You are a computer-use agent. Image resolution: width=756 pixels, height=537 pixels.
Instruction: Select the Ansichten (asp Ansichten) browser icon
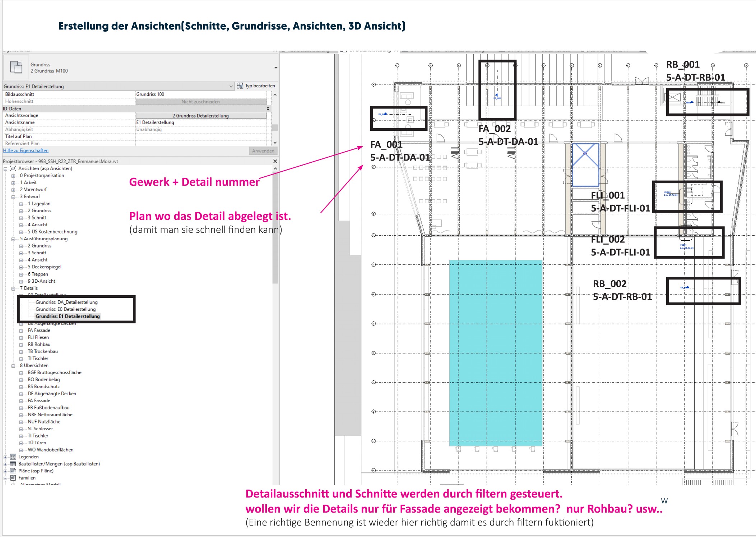coord(13,168)
